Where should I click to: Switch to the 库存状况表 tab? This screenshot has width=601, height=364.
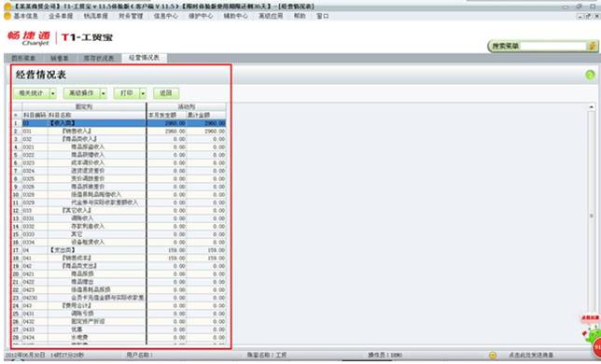pos(99,58)
